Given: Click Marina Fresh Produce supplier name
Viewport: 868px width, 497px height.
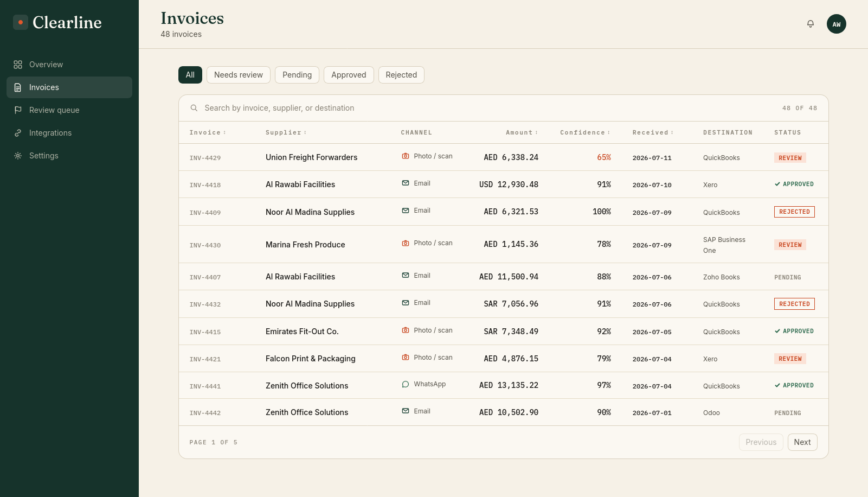Looking at the screenshot, I should point(305,245).
